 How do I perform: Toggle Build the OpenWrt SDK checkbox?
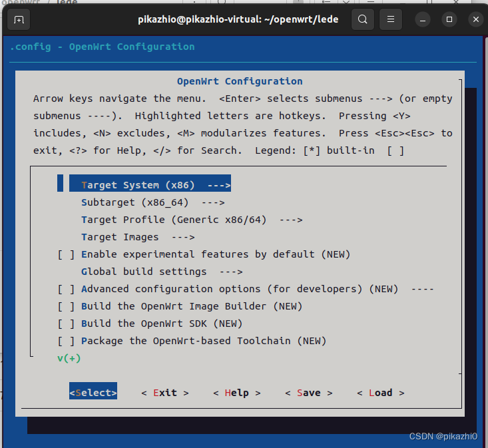[66, 324]
